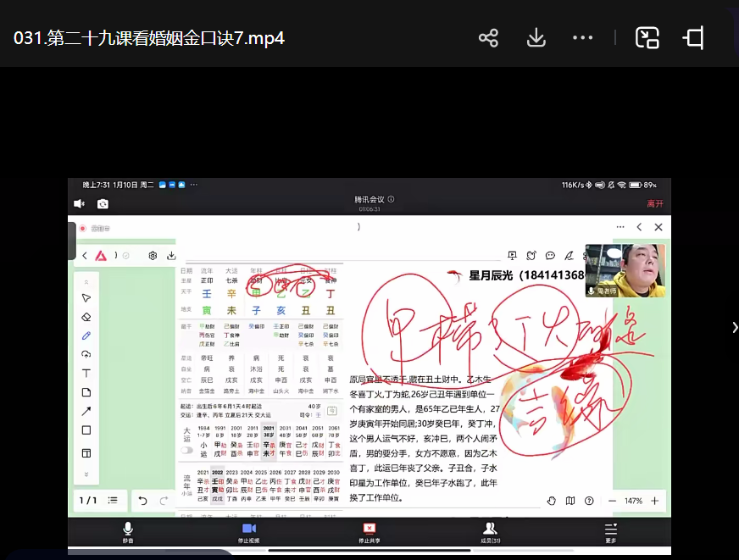Zoom in with plus beside 147%
The height and width of the screenshot is (560, 739).
click(654, 501)
